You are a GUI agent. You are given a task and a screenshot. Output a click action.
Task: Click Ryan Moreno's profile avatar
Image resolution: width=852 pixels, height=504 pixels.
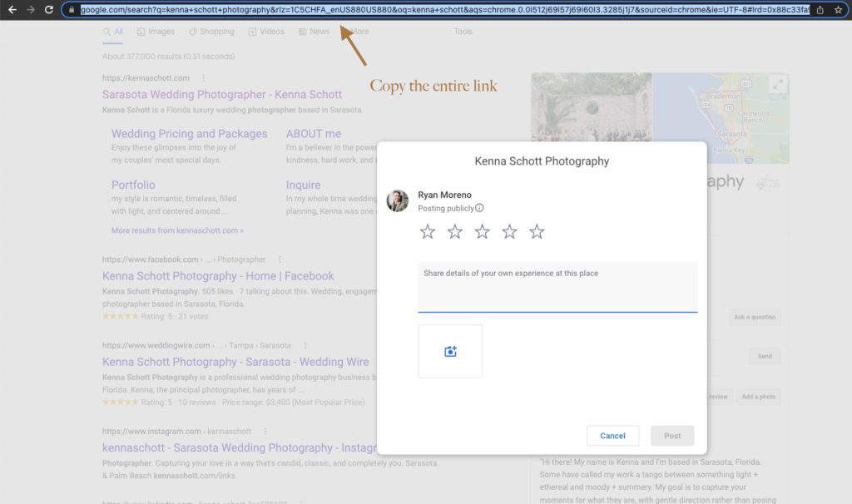tap(397, 201)
